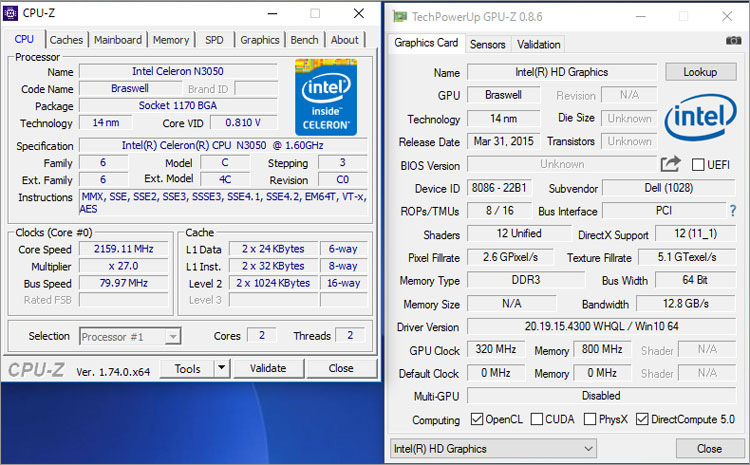Image resolution: width=750 pixels, height=465 pixels.
Task: Toggle the CUDA checkbox
Action: [537, 419]
